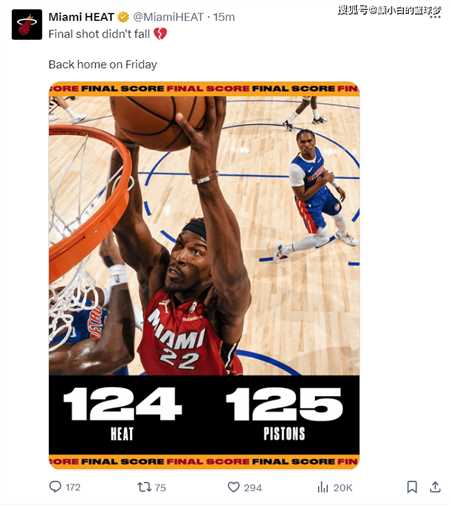This screenshot has width=450, height=508.
Task: Click the 75 reposts count
Action: point(160,487)
